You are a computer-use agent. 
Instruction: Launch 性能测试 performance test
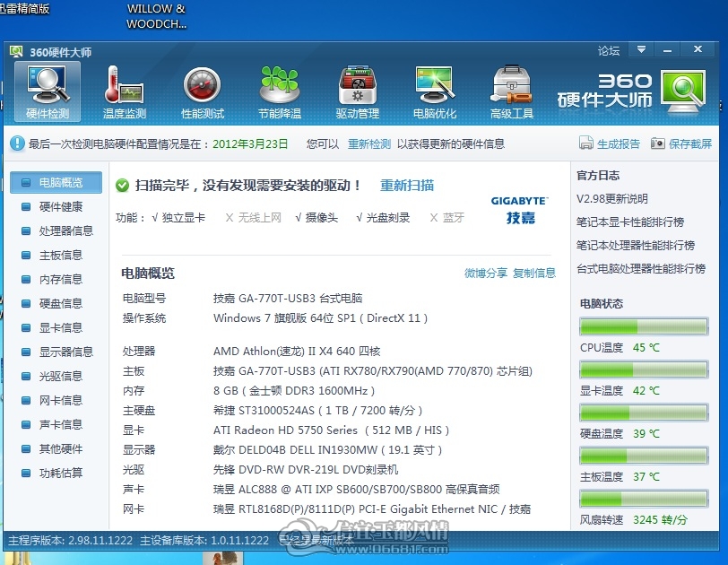tap(203, 91)
